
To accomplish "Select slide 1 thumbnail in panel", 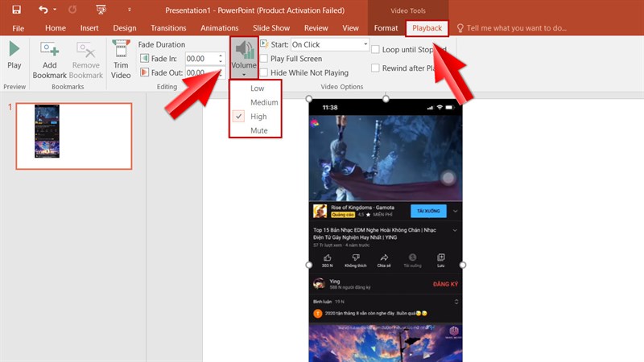I will click(x=74, y=136).
